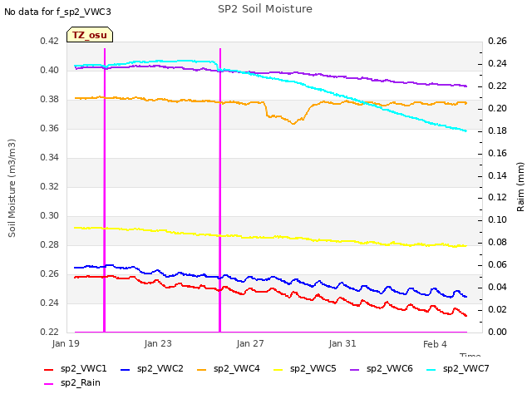Screen dimensions: 532x399
Task: Click the sp2_VWC5 legend label
Action: click(313, 368)
